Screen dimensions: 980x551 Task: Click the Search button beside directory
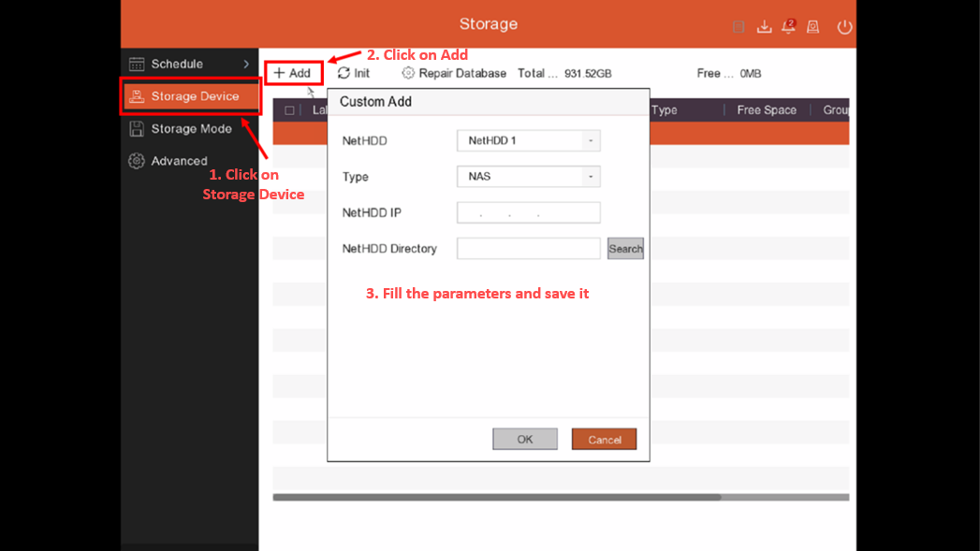[625, 249]
